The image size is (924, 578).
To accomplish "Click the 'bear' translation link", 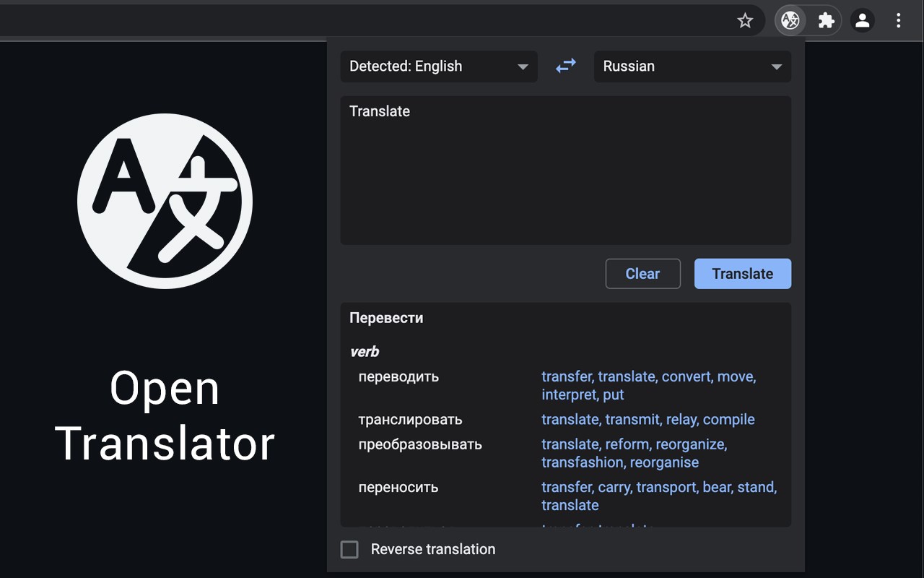I will [x=717, y=487].
